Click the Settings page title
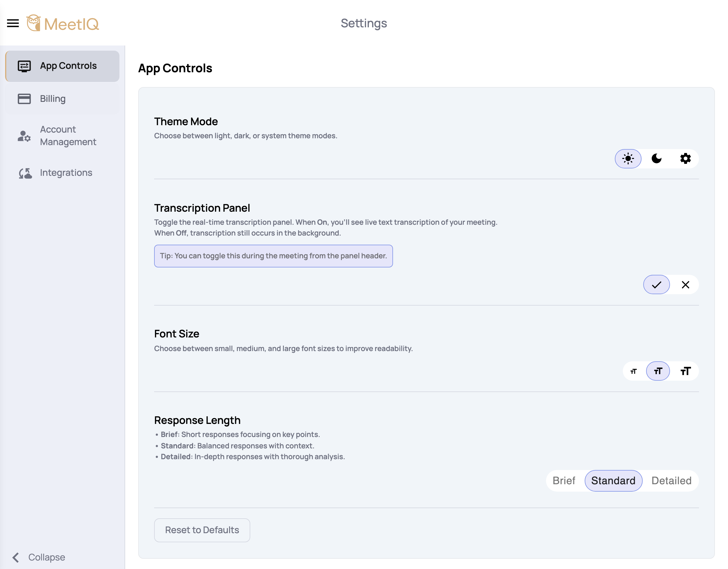Image resolution: width=728 pixels, height=569 pixels. [364, 23]
